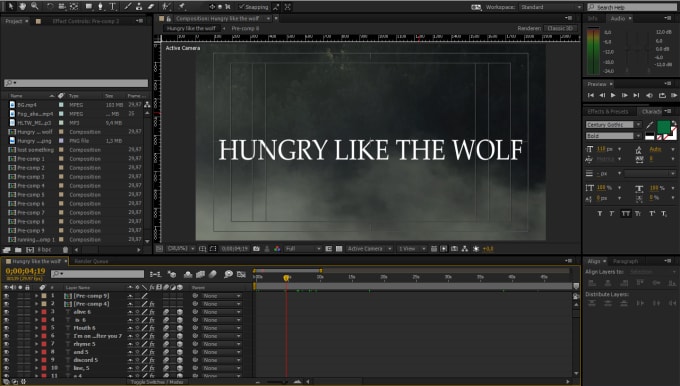Enable Faux Italic text style

(612, 213)
